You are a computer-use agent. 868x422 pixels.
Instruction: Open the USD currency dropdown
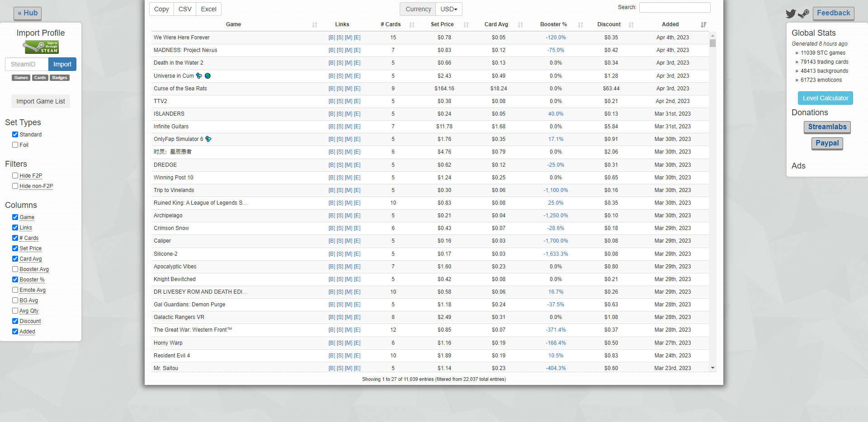coord(449,9)
